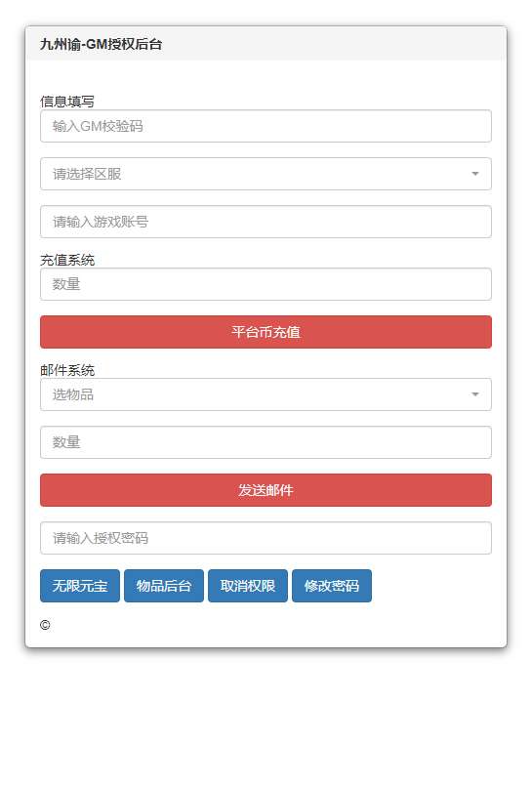This screenshot has height=785, width=532.
Task: Focus the 请输入授权密码 field
Action: (266, 538)
